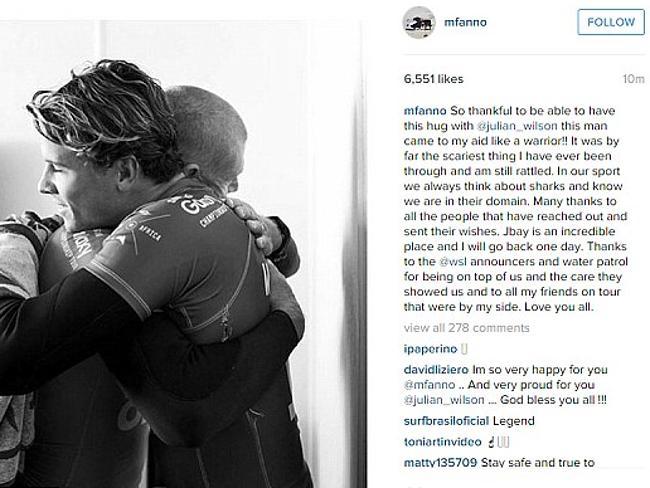Expand view all 278 comments

click(x=466, y=328)
